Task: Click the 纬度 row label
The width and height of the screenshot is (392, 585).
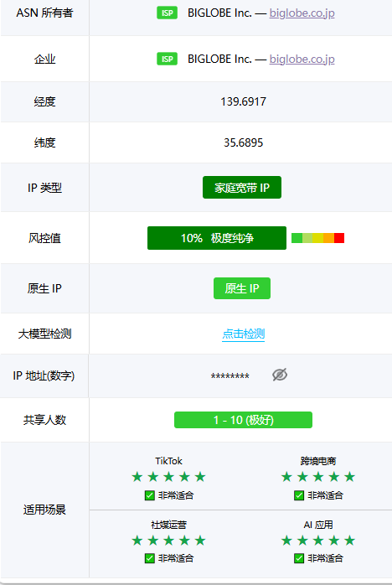Action: click(x=44, y=142)
